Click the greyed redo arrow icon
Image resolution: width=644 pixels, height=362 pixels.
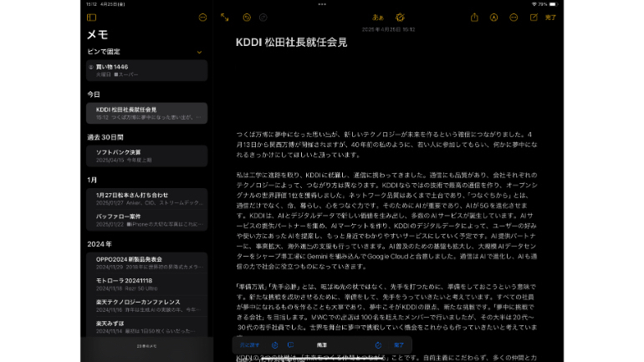(263, 18)
